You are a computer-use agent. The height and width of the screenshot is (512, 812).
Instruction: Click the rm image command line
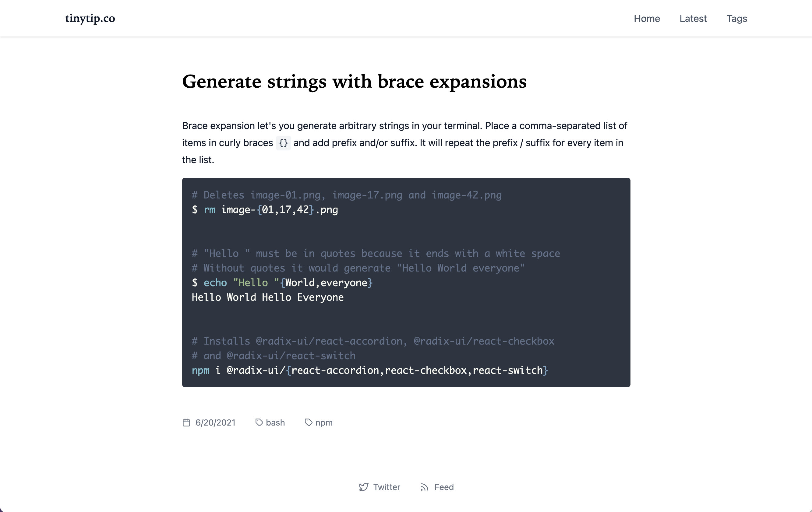[265, 210]
